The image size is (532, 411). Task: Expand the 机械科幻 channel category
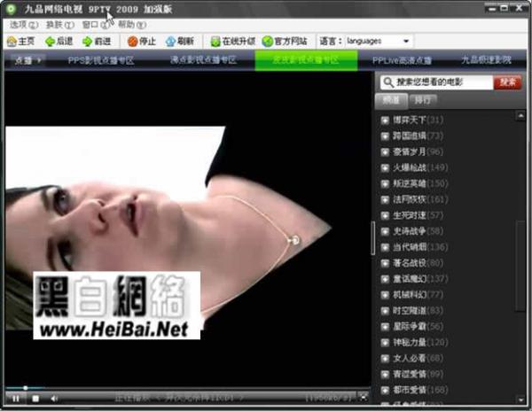coord(385,295)
